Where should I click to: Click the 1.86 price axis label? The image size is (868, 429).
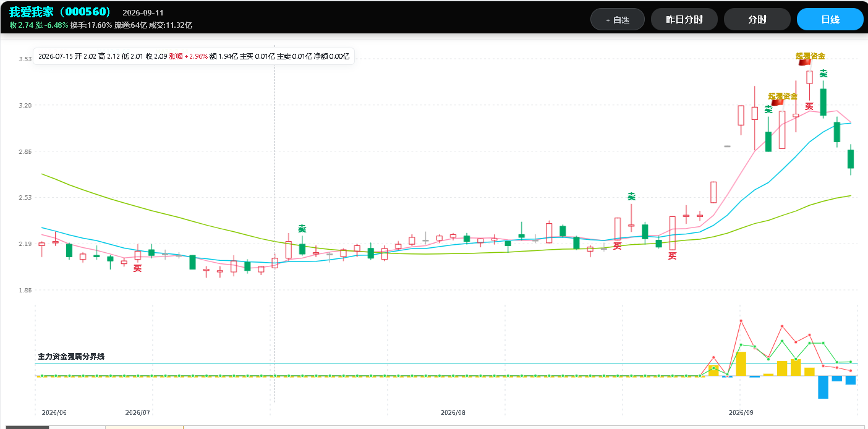coord(25,290)
